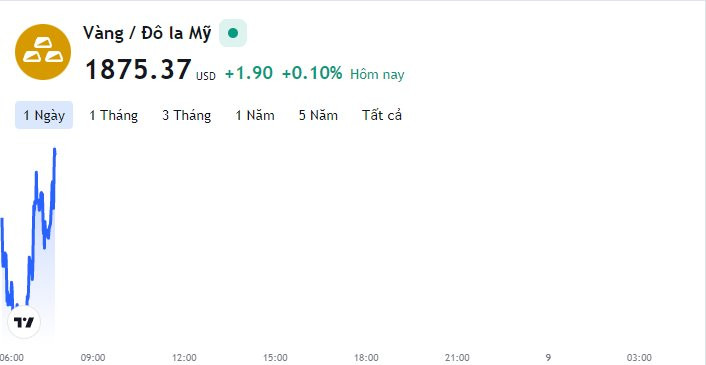
Task: Click the 18:00 time axis label
Action: click(366, 358)
